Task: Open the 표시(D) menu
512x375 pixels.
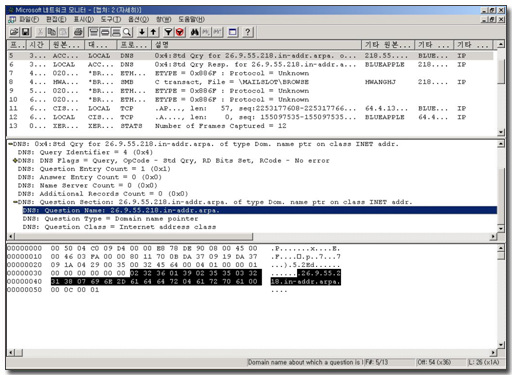Action: pyautogui.click(x=84, y=19)
